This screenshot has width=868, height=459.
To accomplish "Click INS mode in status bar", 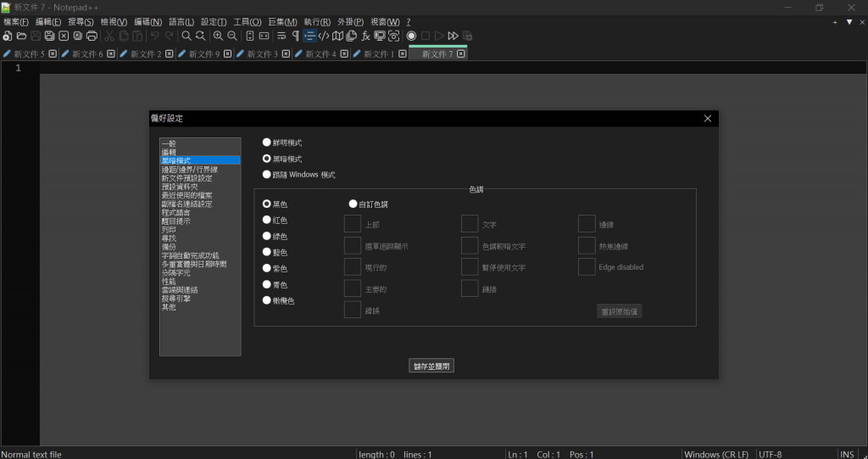I will [847, 454].
